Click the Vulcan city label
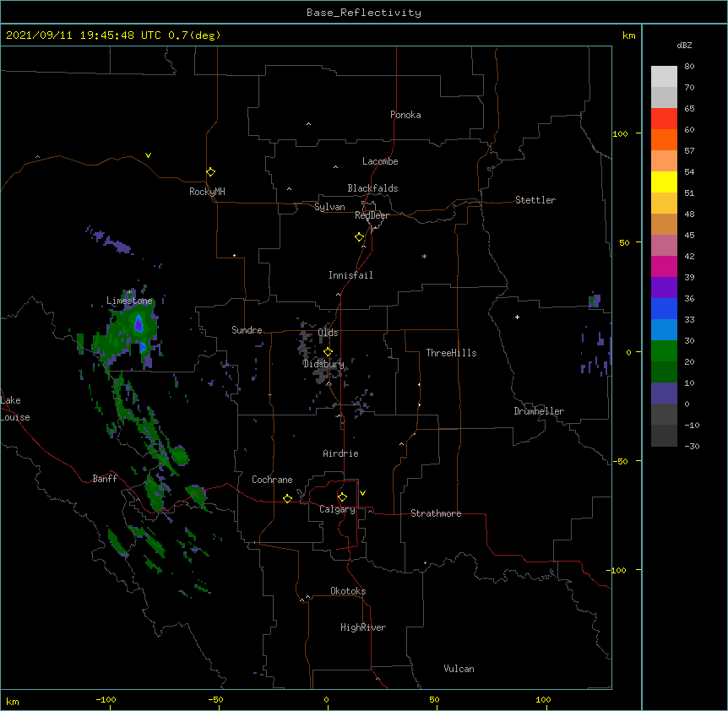The image size is (728, 711). pos(459,669)
